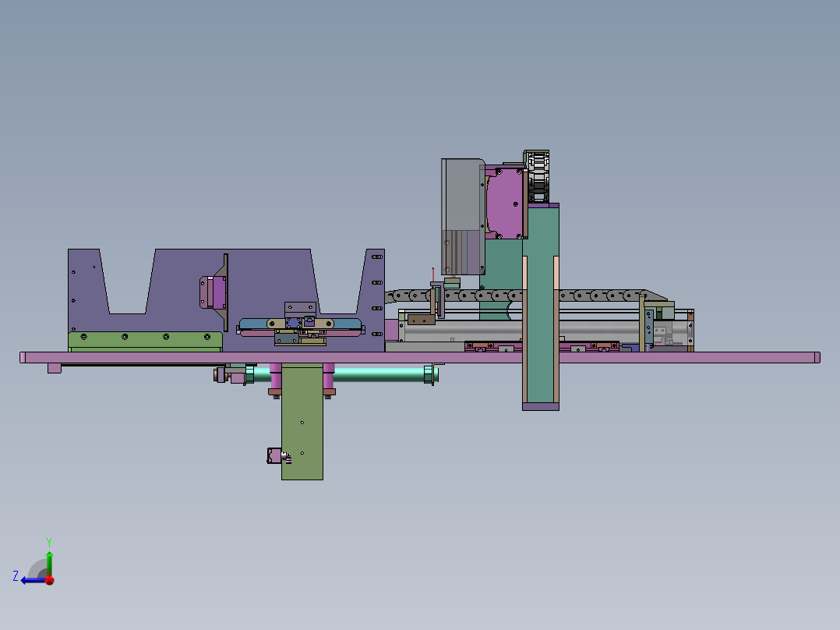Click the blue Z axis of the orientation triad
This screenshot has width=840, height=630.
coord(32,580)
